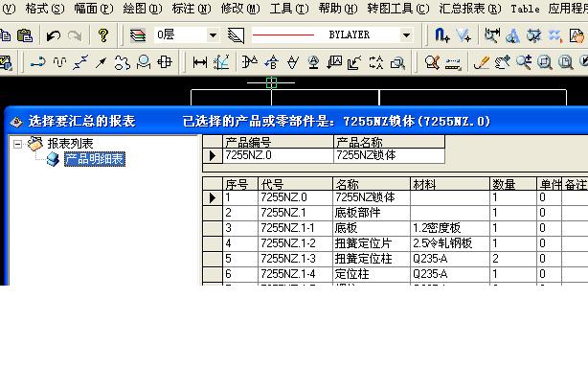588x368 pixels.
Task: Select the 7255NZ.1-1 code cell
Action: [296, 228]
